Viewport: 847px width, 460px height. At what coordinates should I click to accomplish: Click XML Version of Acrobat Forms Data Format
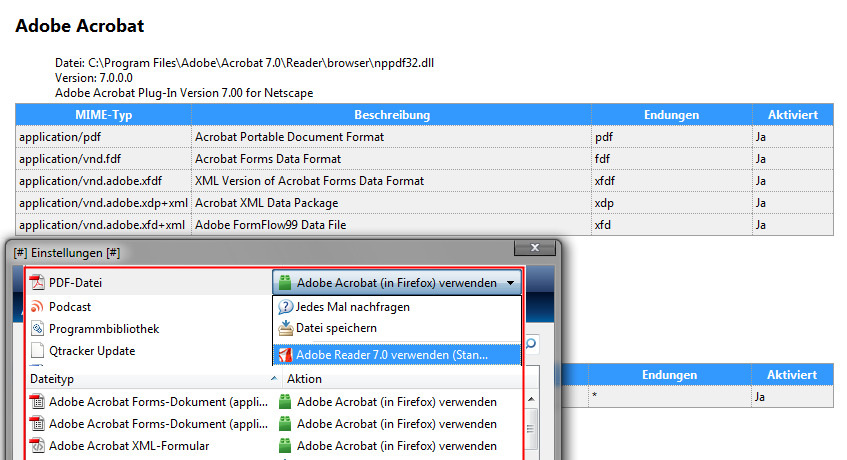pos(310,181)
